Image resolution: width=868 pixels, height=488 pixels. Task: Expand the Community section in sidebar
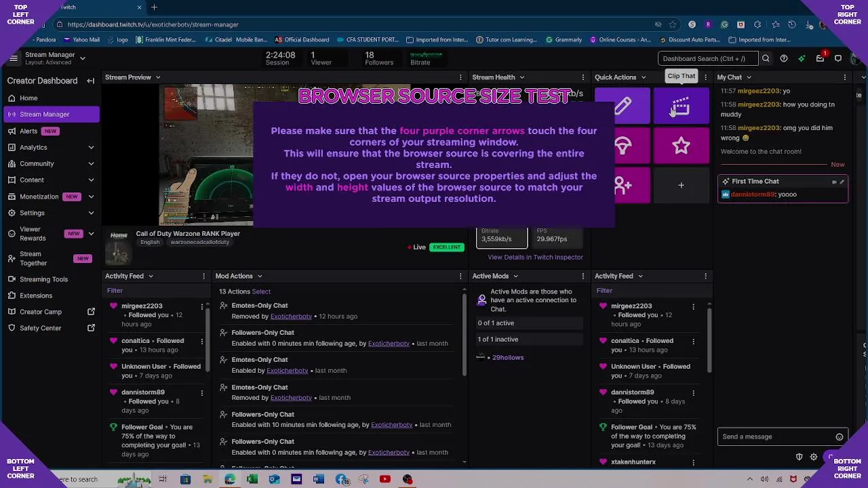pos(91,163)
